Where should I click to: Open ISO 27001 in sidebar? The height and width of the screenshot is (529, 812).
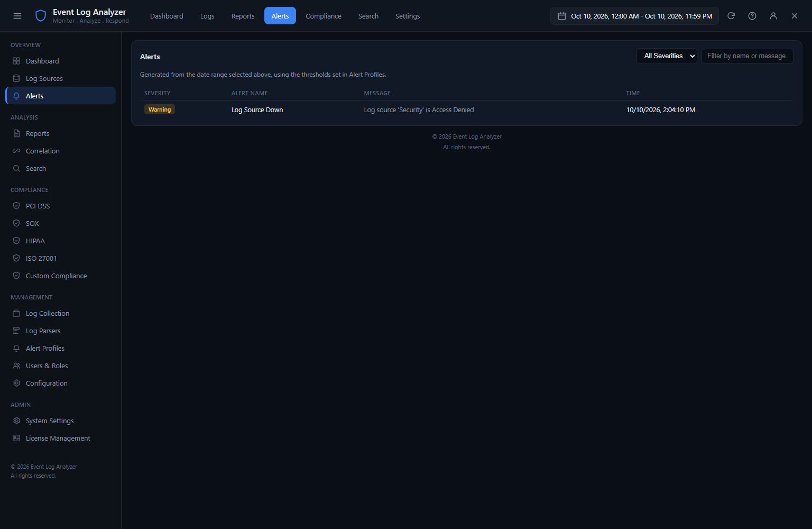(60, 258)
